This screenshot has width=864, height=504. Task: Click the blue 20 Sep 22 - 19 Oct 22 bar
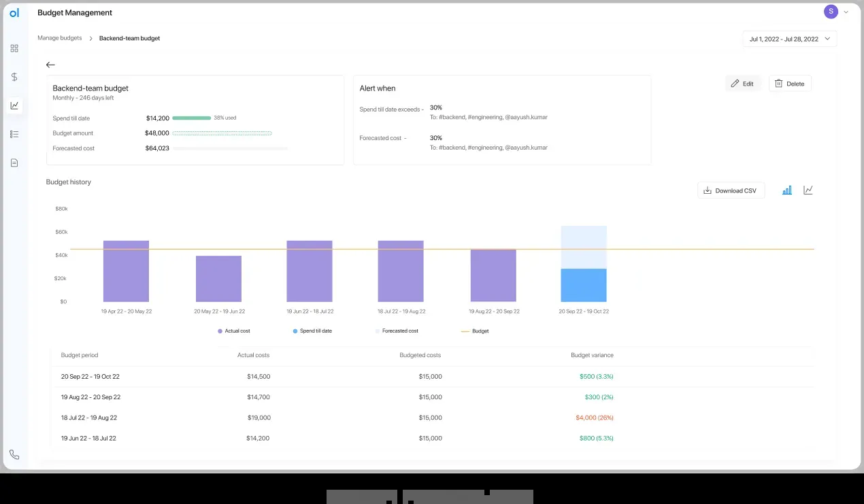pyautogui.click(x=584, y=285)
